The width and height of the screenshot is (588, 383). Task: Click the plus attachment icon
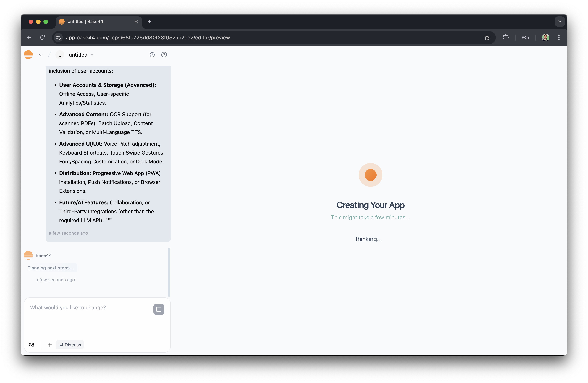tap(50, 345)
